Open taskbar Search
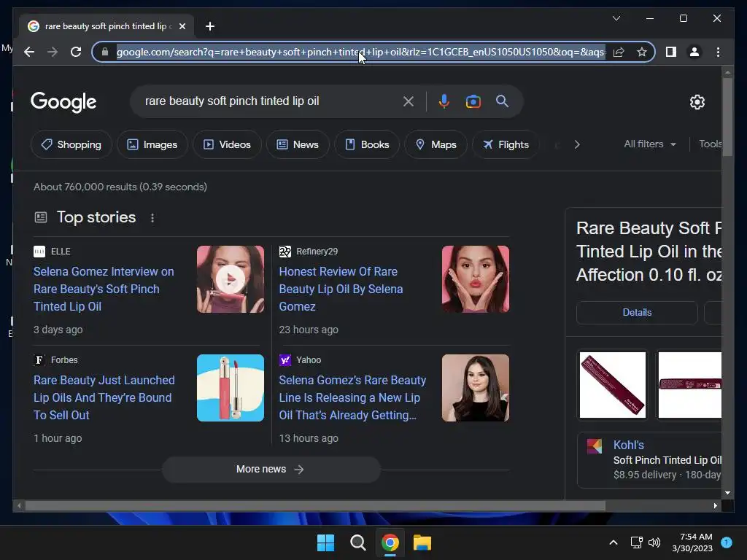Image resolution: width=747 pixels, height=560 pixels. (x=357, y=542)
